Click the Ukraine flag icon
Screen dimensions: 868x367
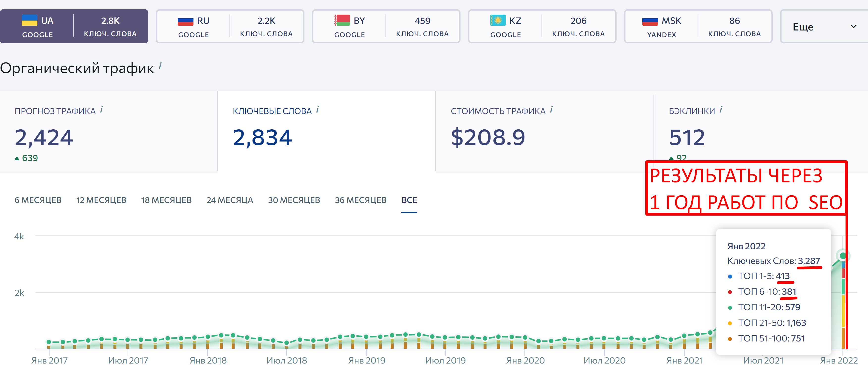coord(29,20)
